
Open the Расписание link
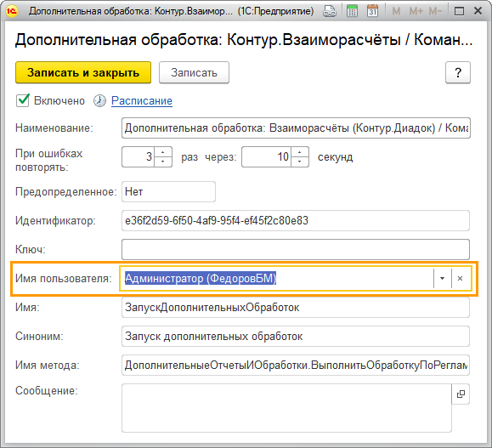tap(142, 101)
